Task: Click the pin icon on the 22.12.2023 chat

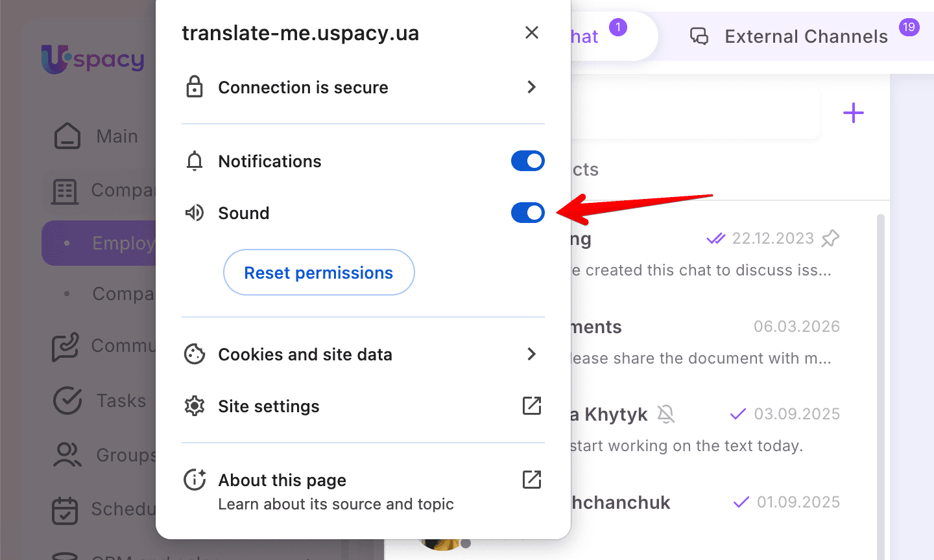Action: point(830,239)
